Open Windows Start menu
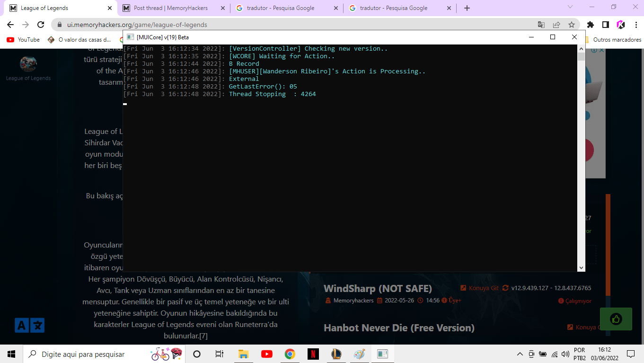644x363 pixels. click(11, 354)
